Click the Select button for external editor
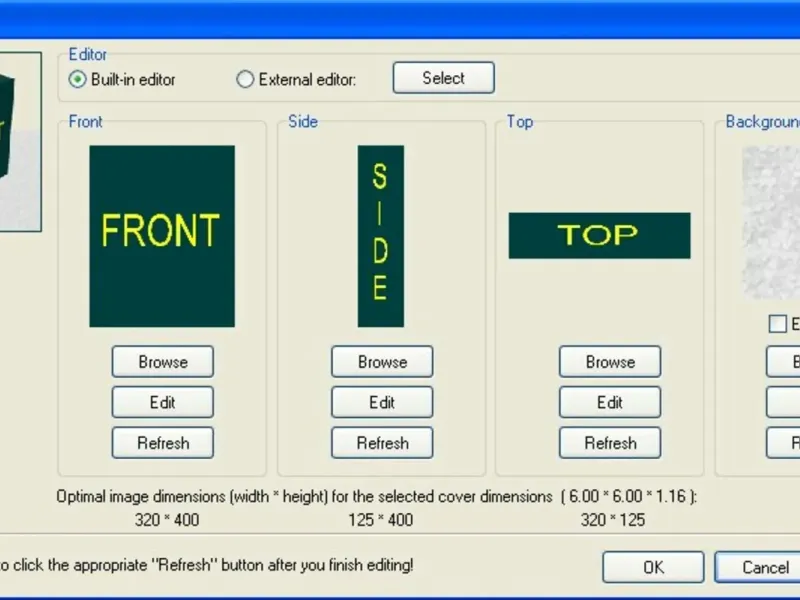800x600 pixels. (x=443, y=78)
